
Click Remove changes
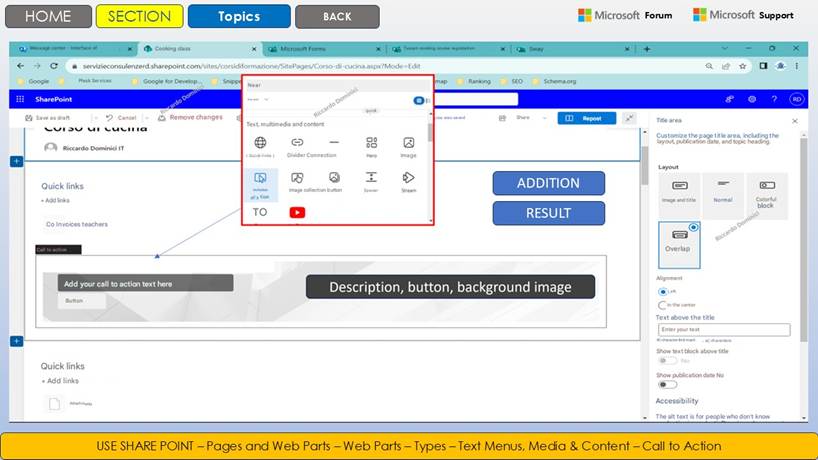click(190, 117)
